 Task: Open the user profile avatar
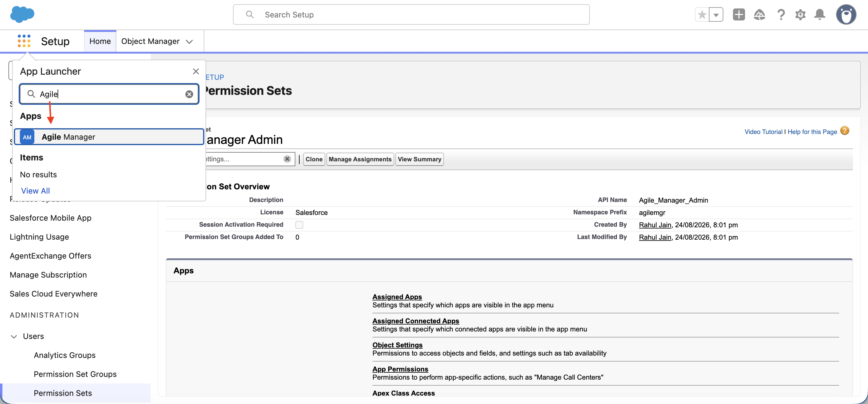pyautogui.click(x=846, y=14)
